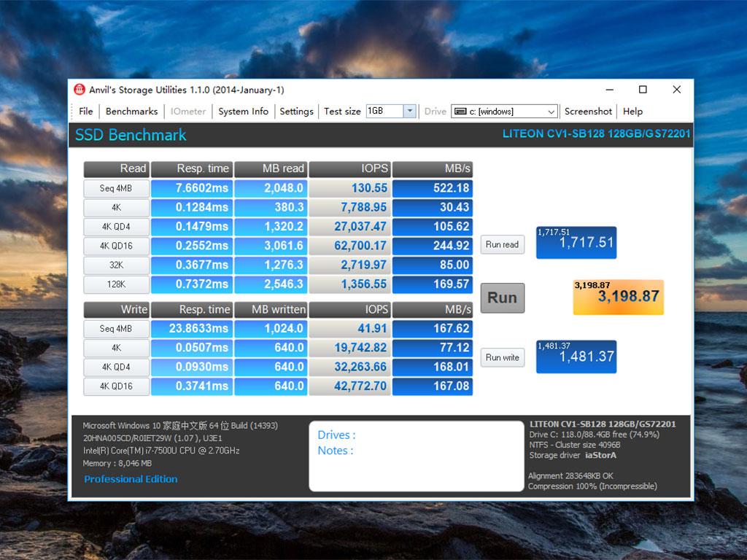Click the read score box 1,717.51
The height and width of the screenshot is (560, 747).
tap(576, 243)
